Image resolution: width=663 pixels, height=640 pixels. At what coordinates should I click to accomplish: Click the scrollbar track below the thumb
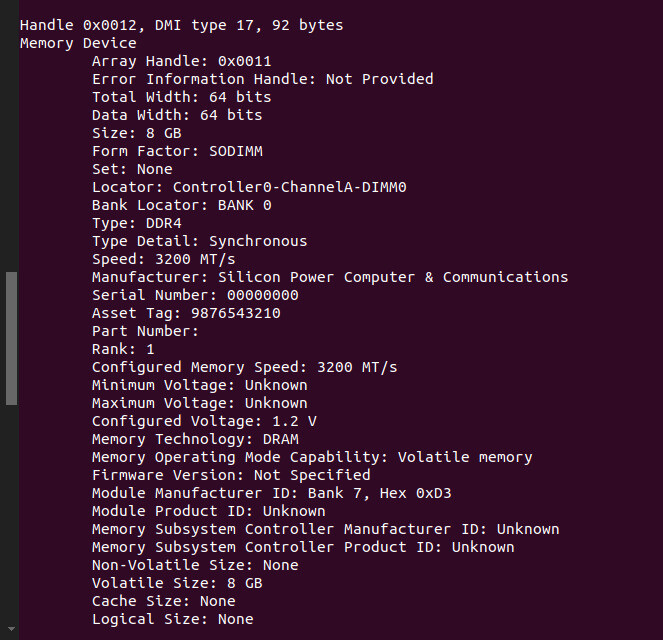pos(11,520)
